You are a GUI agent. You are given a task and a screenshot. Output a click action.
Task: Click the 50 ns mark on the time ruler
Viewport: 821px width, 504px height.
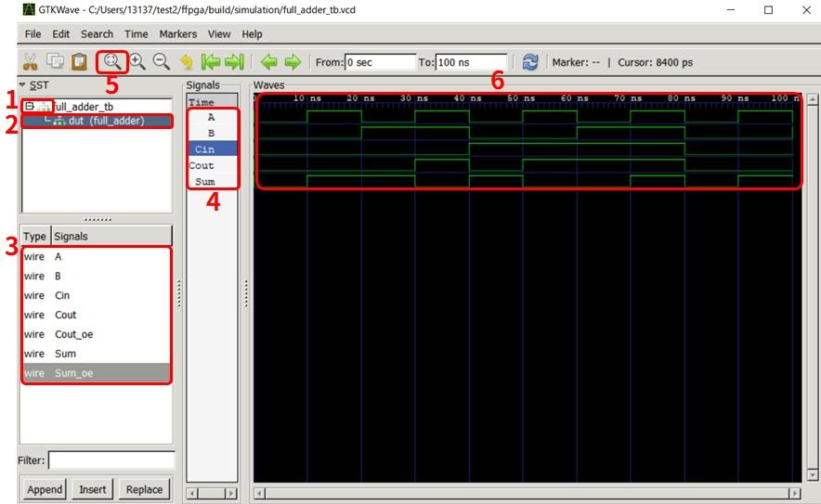(x=521, y=97)
